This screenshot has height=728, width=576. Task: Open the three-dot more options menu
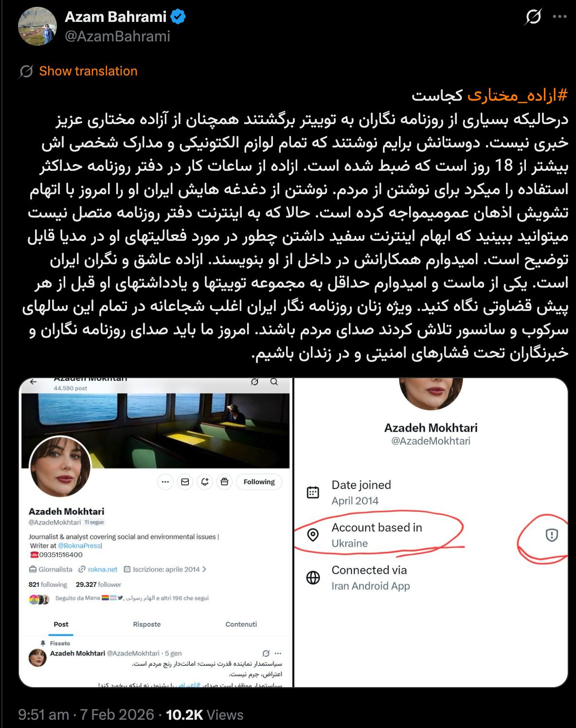click(x=559, y=18)
